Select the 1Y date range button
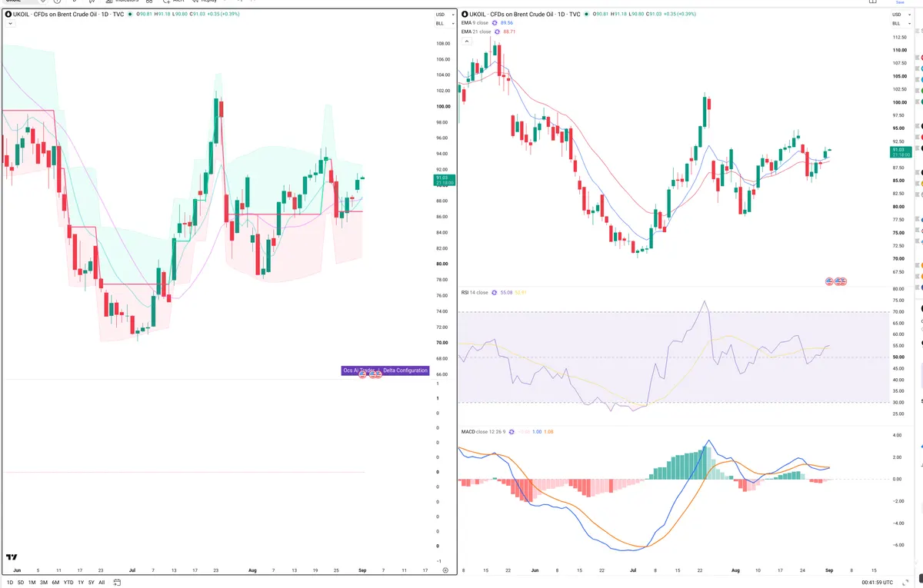Viewport: 923px width, 588px height. tap(81, 583)
